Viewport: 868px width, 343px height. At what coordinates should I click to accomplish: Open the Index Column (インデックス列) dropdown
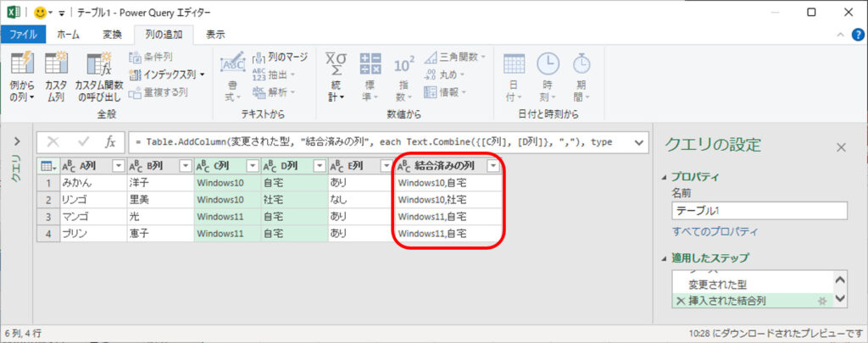point(167,75)
